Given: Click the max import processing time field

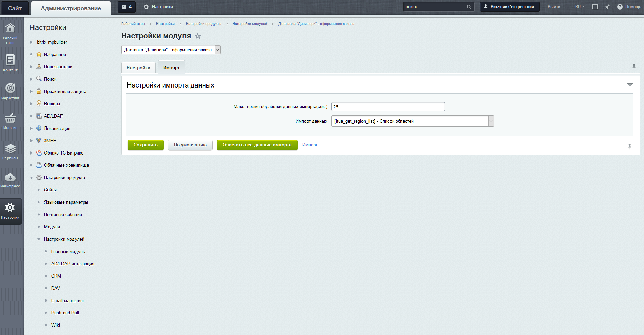Looking at the screenshot, I should click(x=388, y=107).
